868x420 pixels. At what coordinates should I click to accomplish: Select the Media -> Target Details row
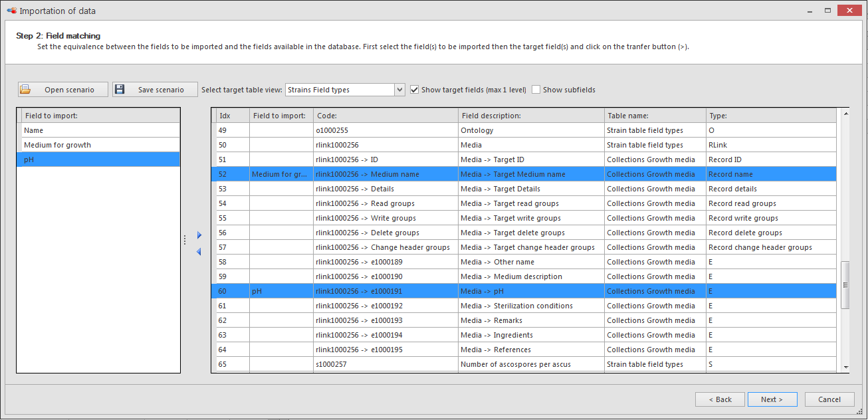tap(524, 189)
